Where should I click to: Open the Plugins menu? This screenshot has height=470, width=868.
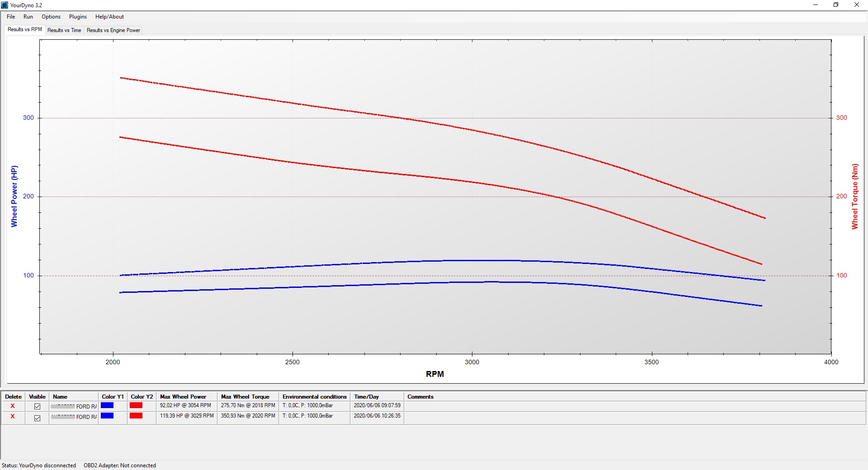pyautogui.click(x=78, y=17)
